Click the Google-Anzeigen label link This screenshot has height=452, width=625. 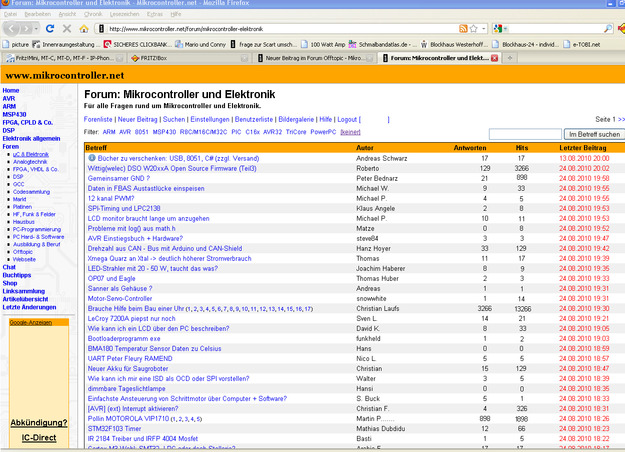pyautogui.click(x=31, y=322)
